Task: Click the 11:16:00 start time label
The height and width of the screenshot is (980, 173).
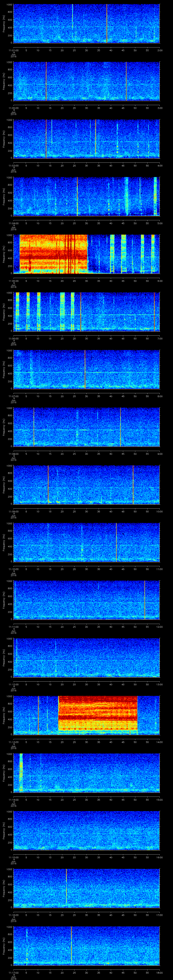Action: coord(14,915)
